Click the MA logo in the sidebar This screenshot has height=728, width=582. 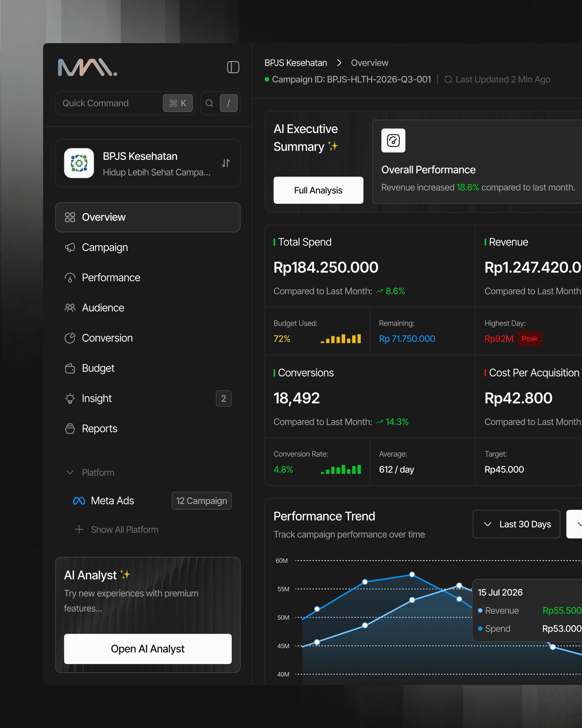88,67
